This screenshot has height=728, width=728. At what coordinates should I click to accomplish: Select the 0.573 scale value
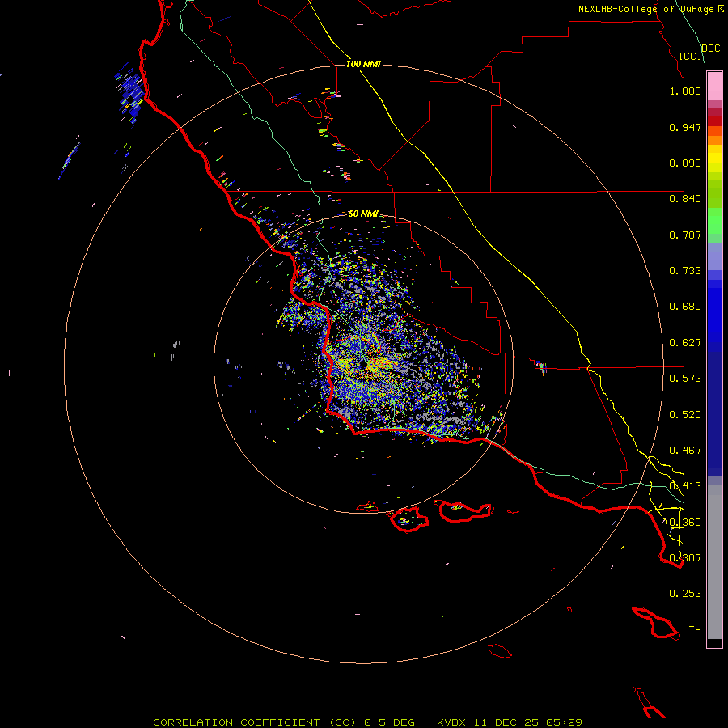(x=685, y=379)
